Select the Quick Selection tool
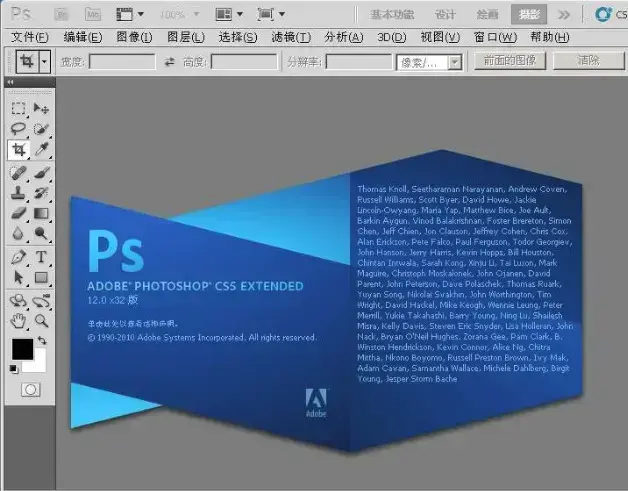The image size is (628, 491). click(41, 129)
